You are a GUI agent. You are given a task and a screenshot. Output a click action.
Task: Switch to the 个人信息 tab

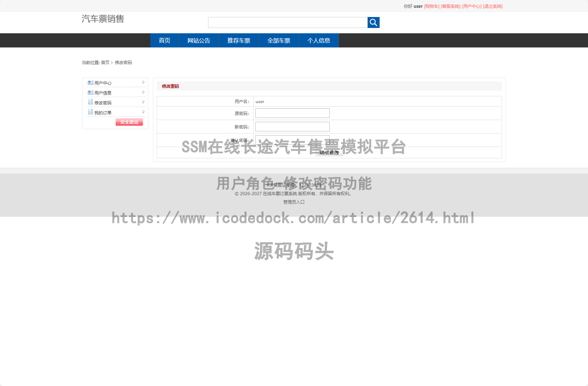click(318, 40)
